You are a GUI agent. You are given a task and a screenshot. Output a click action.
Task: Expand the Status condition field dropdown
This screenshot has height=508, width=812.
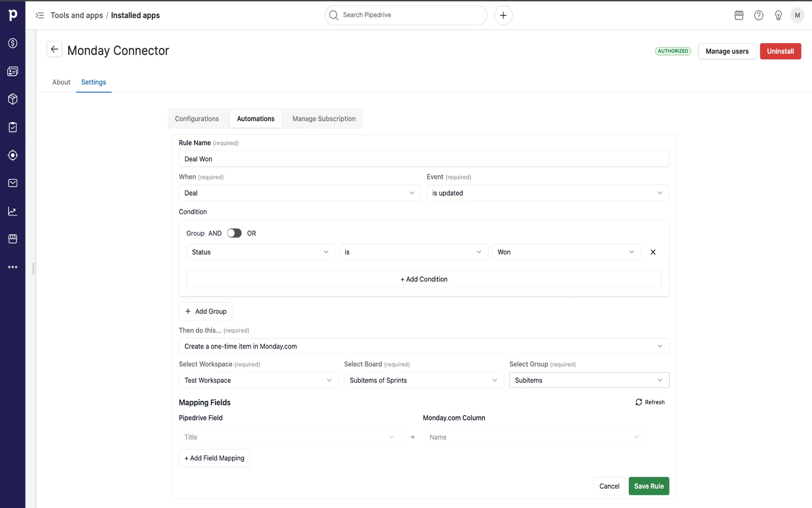coord(261,252)
